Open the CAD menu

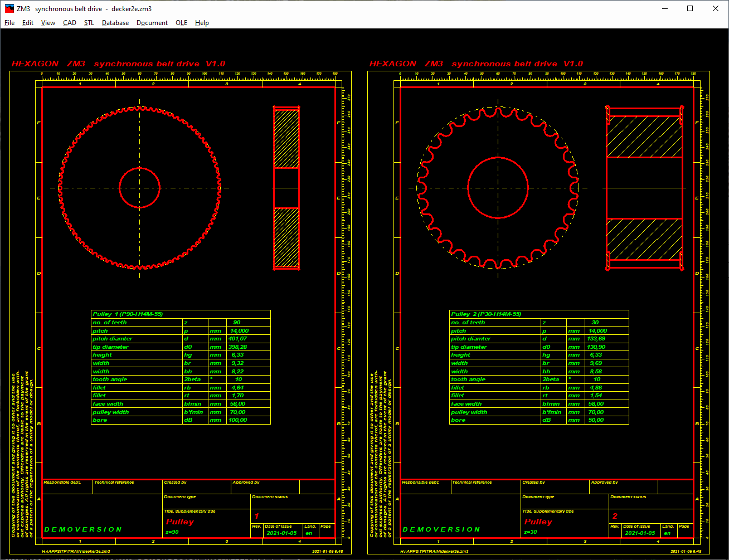70,23
